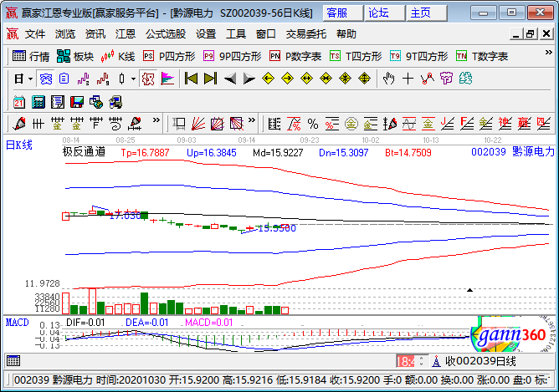Click the J angle lines icon

pyautogui.click(x=448, y=124)
